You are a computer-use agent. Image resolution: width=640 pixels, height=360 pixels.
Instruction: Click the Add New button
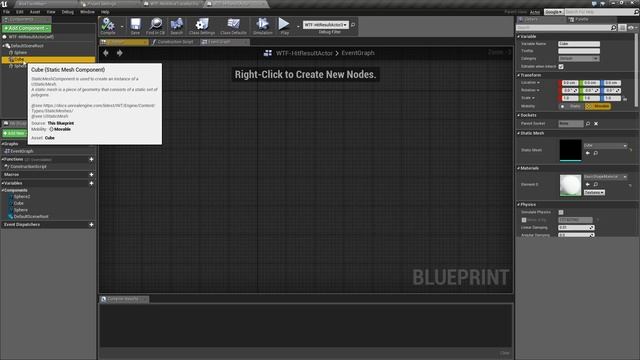tap(14, 133)
